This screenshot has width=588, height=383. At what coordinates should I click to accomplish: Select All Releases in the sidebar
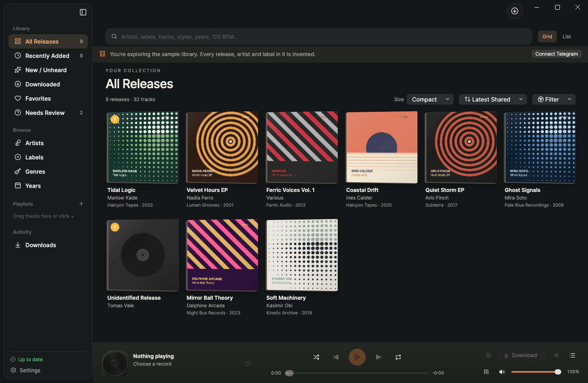pyautogui.click(x=48, y=41)
